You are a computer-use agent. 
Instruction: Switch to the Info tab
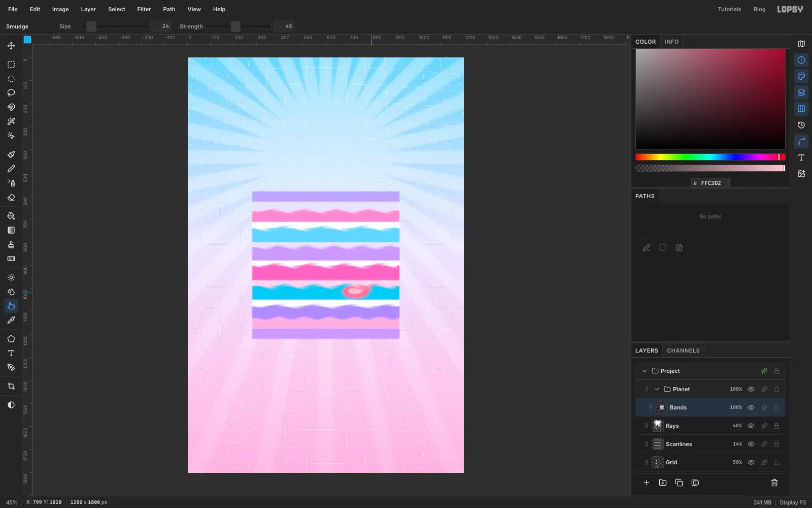(671, 42)
